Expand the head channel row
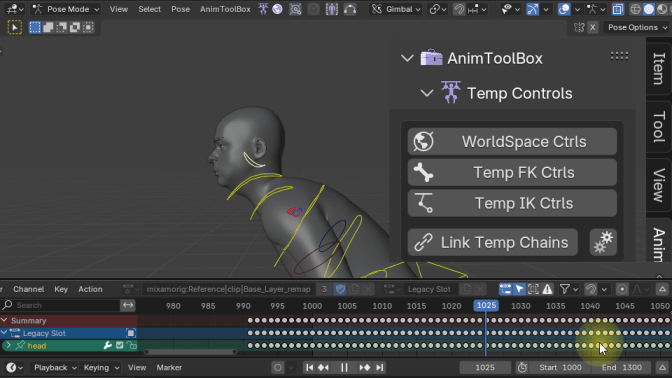This screenshot has height=378, width=672. point(8,345)
